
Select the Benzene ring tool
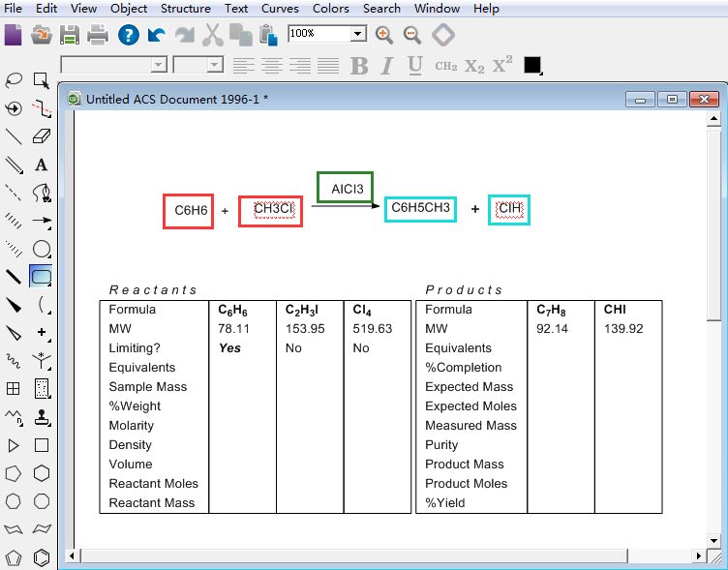click(x=42, y=557)
